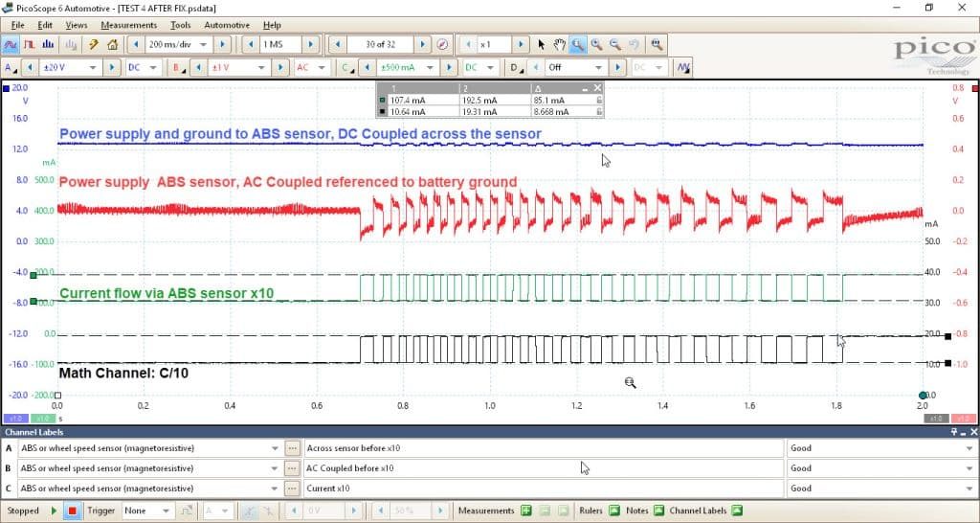Open the Views menu
The width and height of the screenshot is (980, 523).
(x=77, y=25)
